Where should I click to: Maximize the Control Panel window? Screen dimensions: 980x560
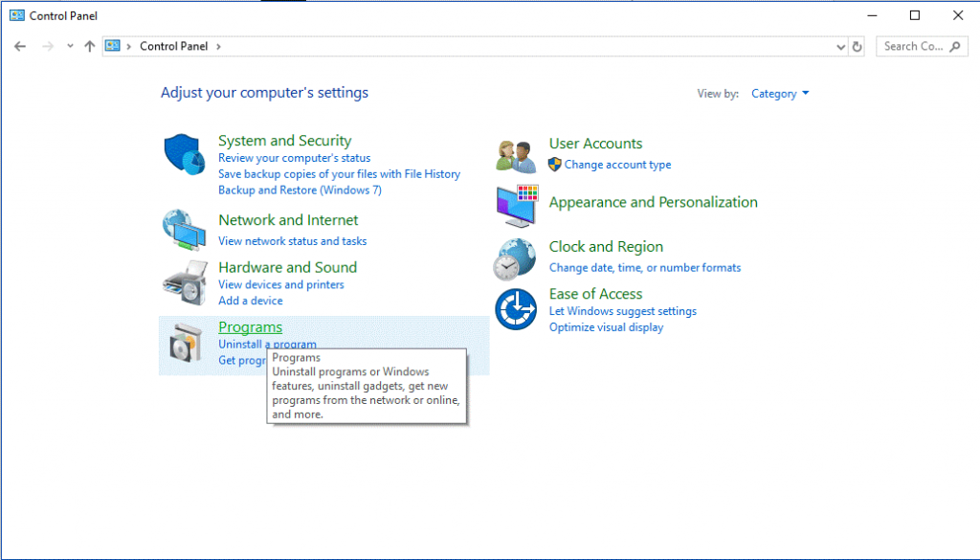pos(915,15)
